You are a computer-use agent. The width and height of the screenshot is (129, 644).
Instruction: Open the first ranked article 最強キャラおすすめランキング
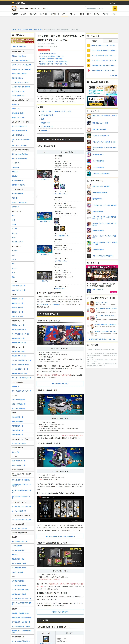(104, 45)
